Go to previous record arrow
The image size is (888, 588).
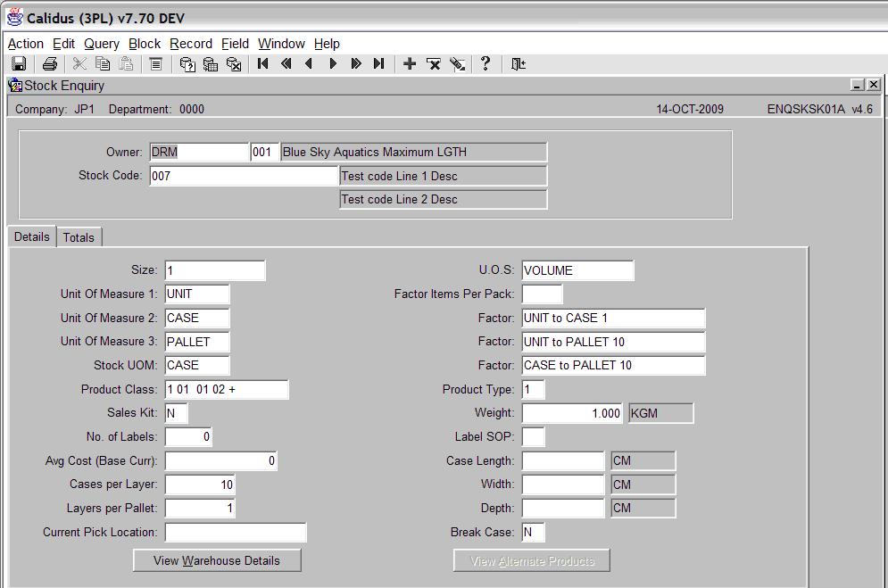(x=309, y=64)
